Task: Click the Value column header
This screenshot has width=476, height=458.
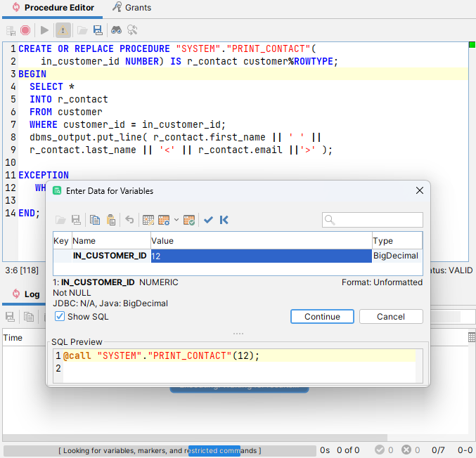Action: (261, 241)
